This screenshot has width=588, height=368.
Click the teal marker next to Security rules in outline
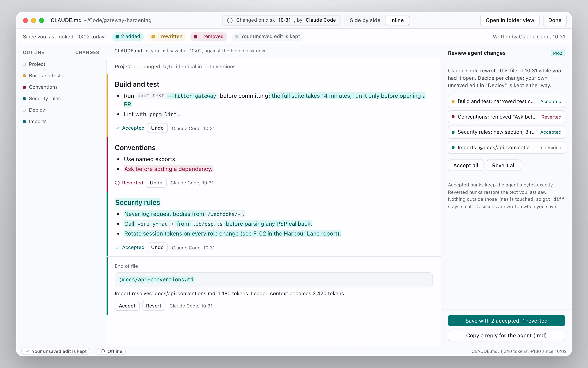coord(24,99)
